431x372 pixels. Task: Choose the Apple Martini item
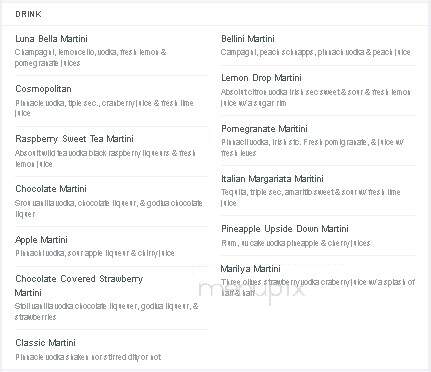pyautogui.click(x=41, y=240)
